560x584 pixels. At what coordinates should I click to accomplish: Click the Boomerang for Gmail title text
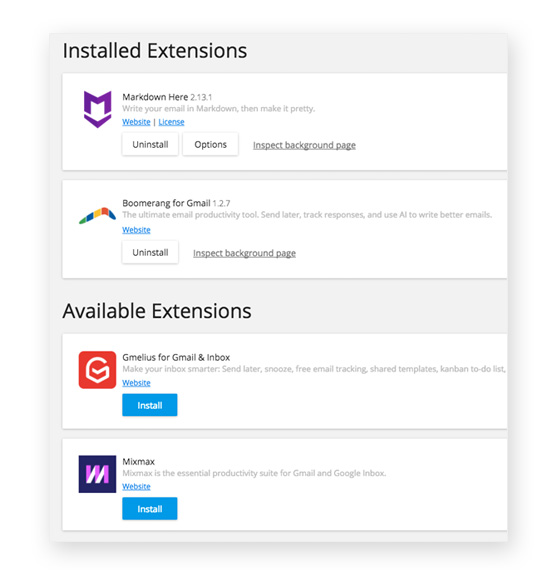[x=166, y=203]
